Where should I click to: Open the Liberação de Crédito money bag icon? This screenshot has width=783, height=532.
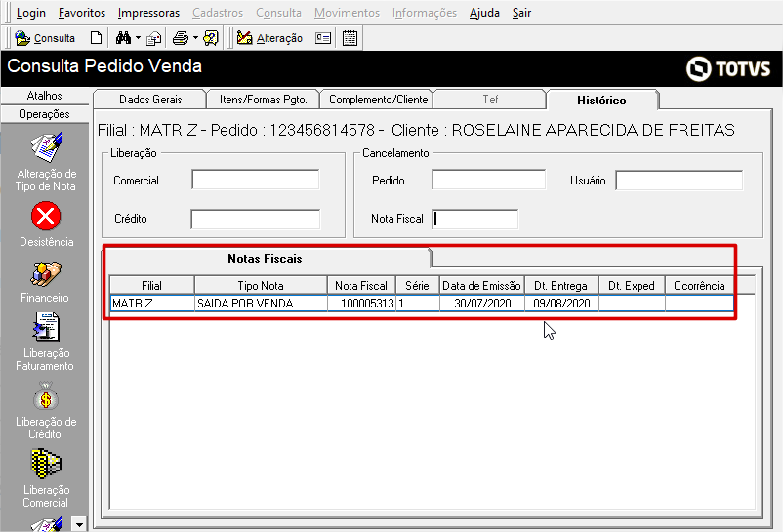click(x=46, y=396)
